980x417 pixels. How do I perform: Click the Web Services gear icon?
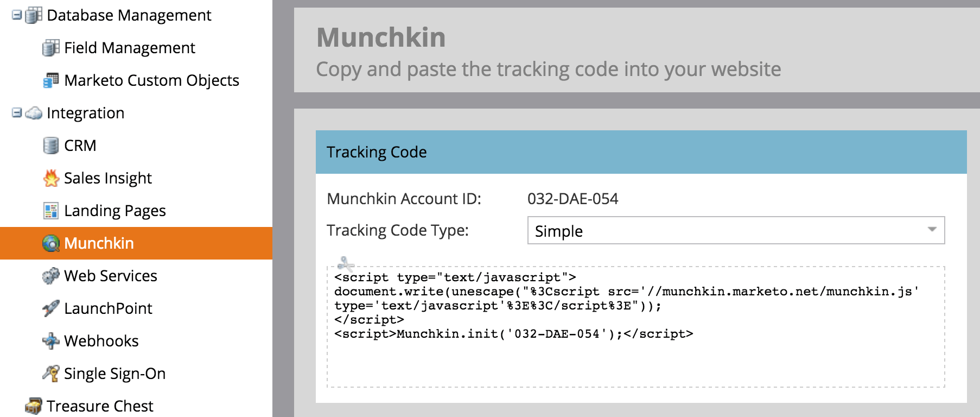pos(50,276)
